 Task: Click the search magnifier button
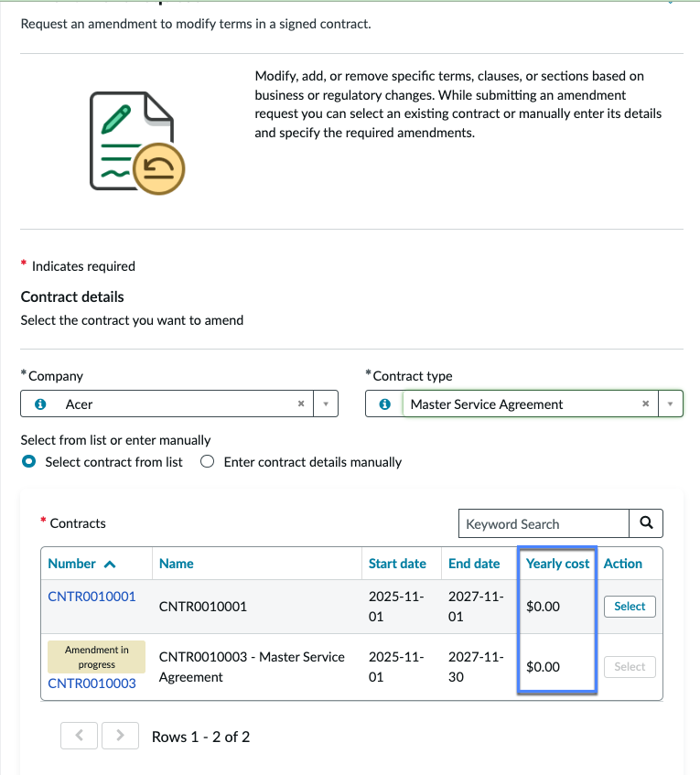646,523
